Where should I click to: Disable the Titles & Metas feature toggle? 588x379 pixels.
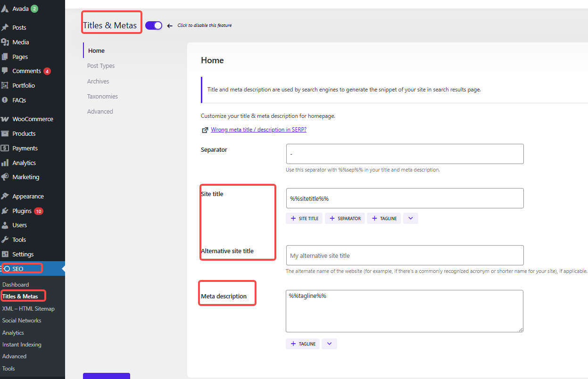[154, 25]
